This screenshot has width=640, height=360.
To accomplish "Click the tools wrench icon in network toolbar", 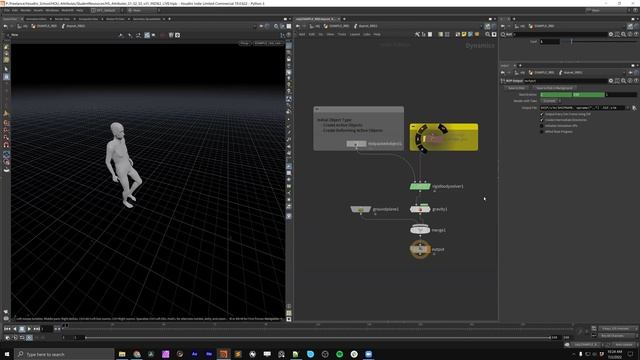I will [417, 35].
